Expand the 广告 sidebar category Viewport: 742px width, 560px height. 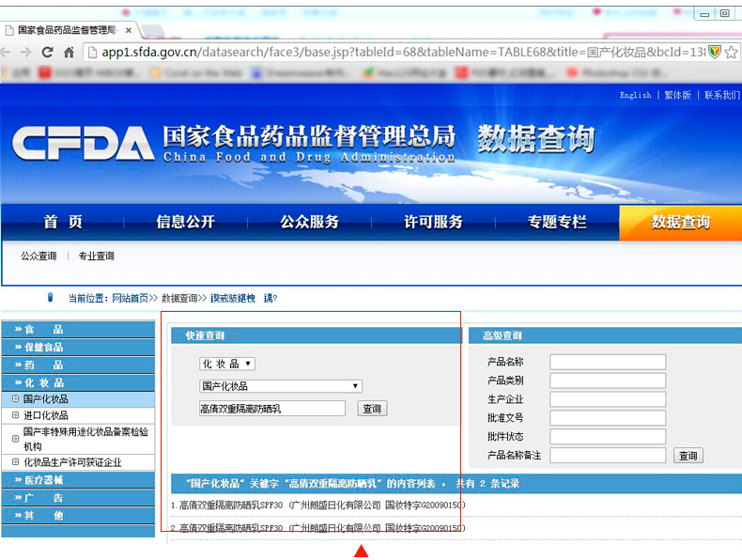(78, 498)
